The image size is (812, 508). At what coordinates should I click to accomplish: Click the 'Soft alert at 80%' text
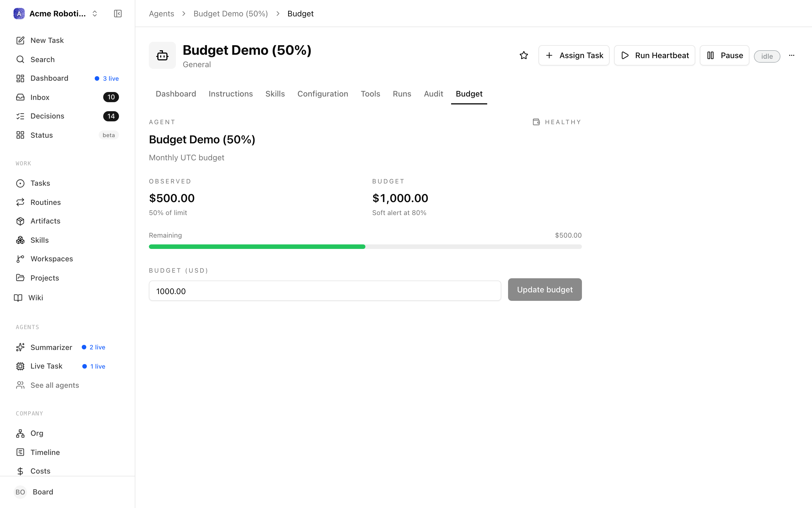pos(399,213)
